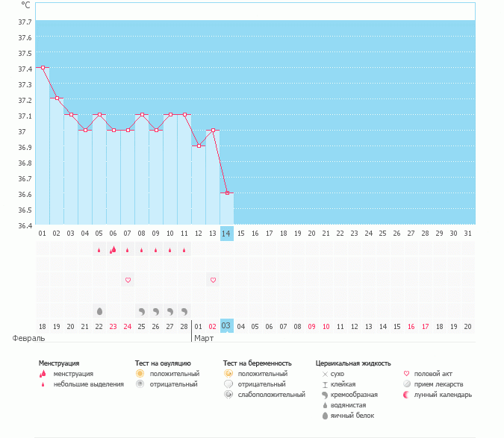Click the creamy fluid icon on cycle day 11
This screenshot has height=438, width=504.
(x=184, y=310)
